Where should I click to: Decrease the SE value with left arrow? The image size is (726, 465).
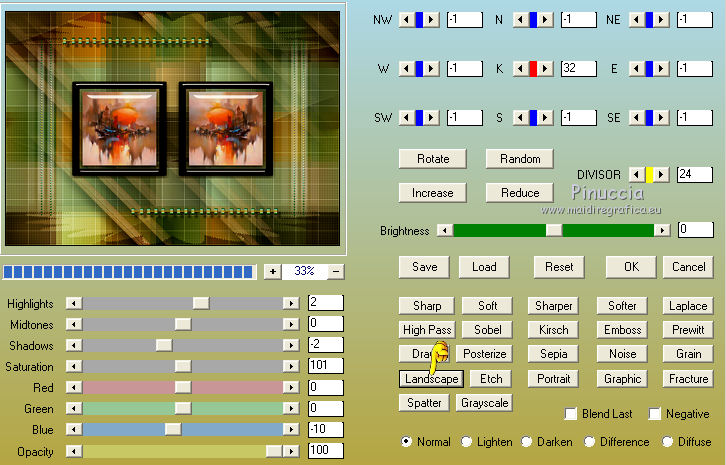637,118
